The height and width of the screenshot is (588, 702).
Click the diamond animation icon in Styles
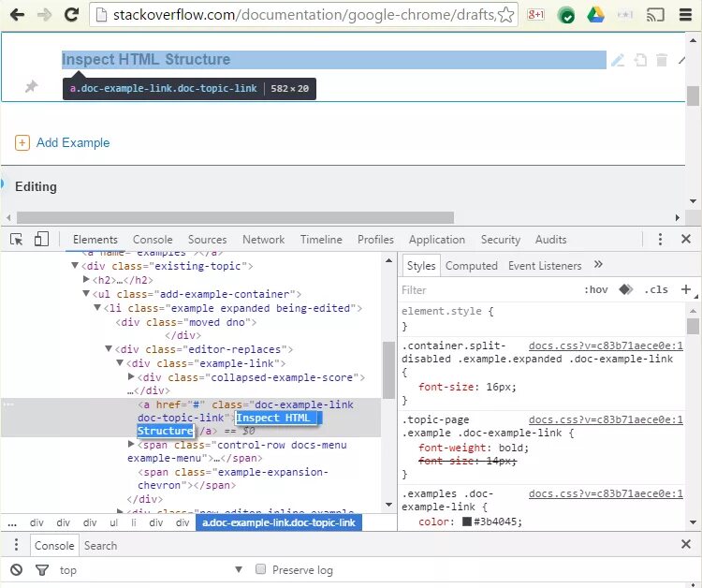626,289
